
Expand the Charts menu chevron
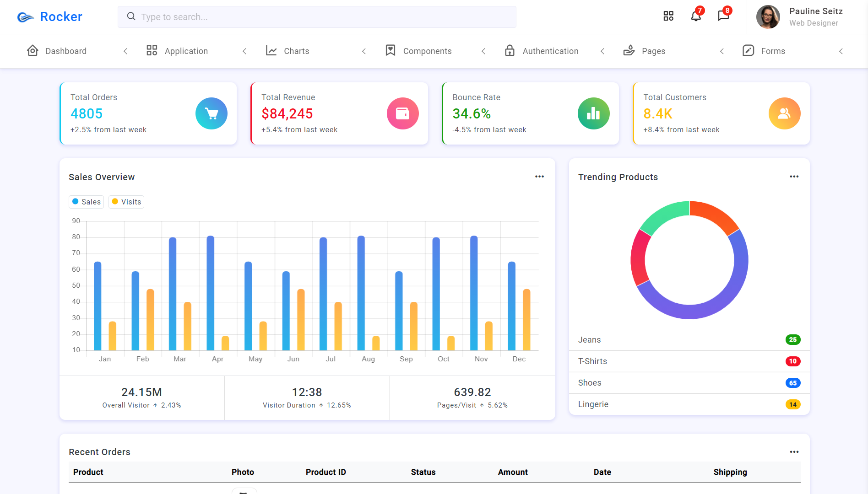tap(364, 51)
